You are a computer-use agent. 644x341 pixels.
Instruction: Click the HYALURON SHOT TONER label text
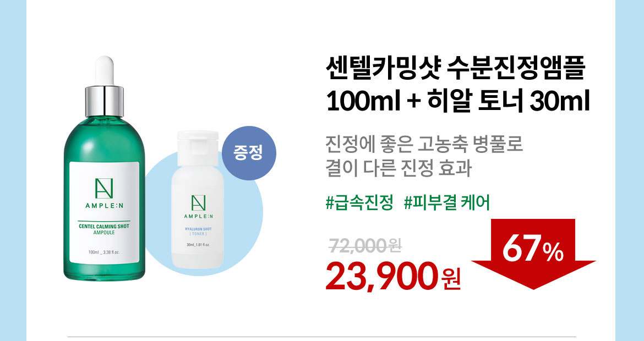coord(198,231)
